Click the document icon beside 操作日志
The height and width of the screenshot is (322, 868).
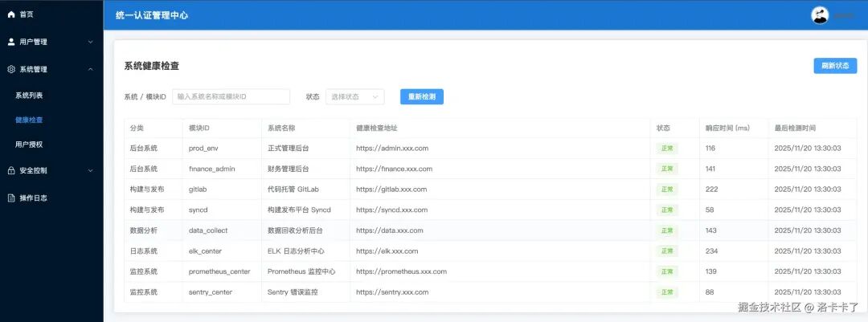11,198
